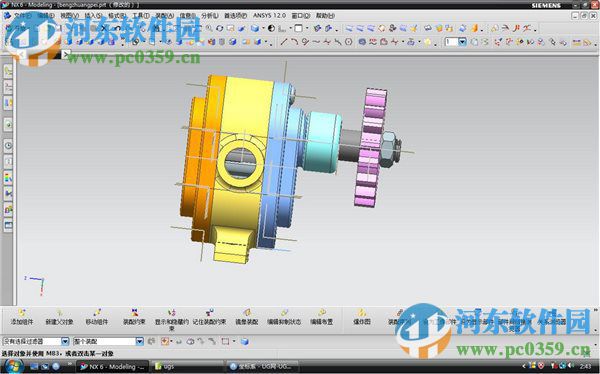This screenshot has height=374, width=600.
Task: Click the black-white half-circle face analysis icon
Action: pos(271,28)
